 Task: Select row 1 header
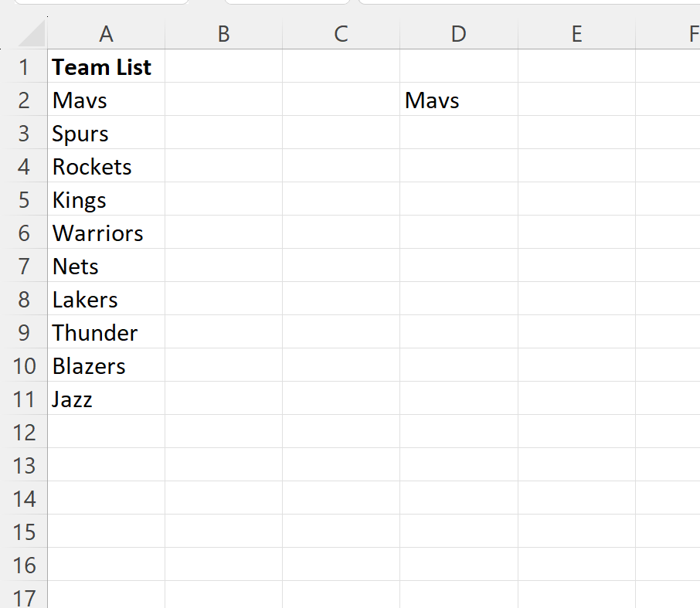pyautogui.click(x=23, y=67)
